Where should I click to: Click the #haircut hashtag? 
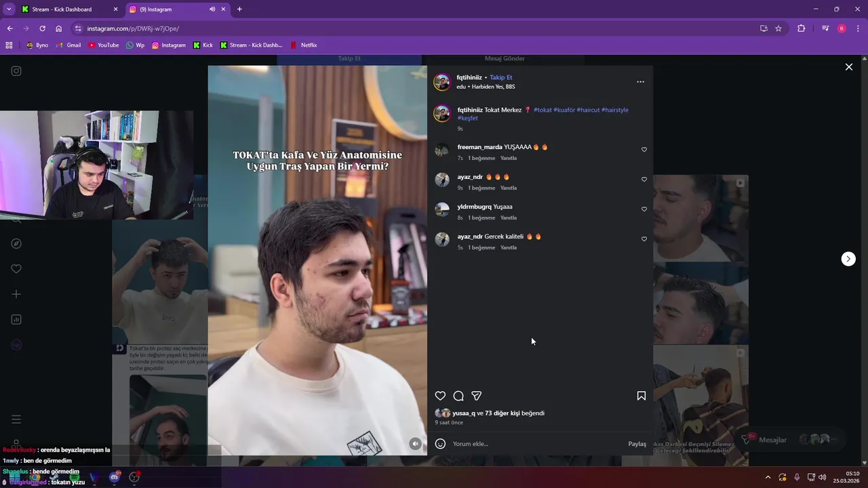(x=588, y=110)
